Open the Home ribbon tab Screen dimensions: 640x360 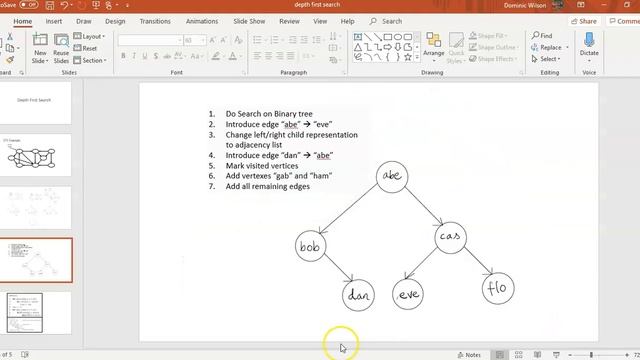pyautogui.click(x=22, y=21)
